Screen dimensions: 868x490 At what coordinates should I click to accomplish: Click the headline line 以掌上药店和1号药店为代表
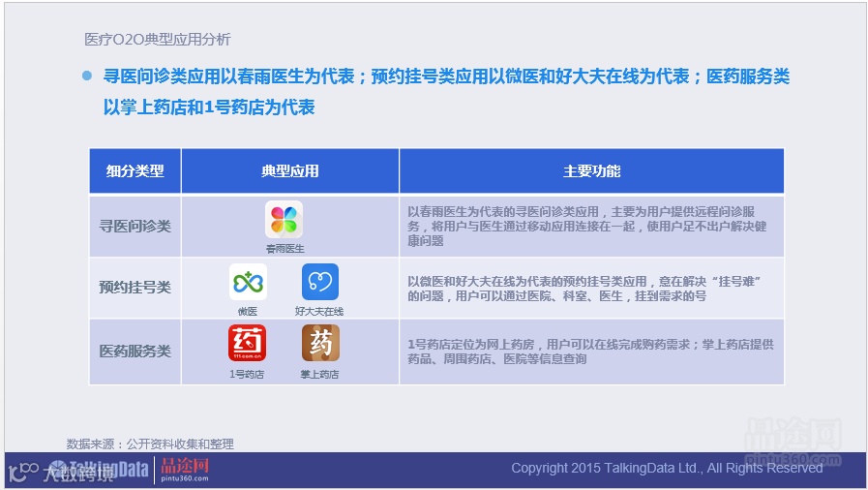coord(209,107)
